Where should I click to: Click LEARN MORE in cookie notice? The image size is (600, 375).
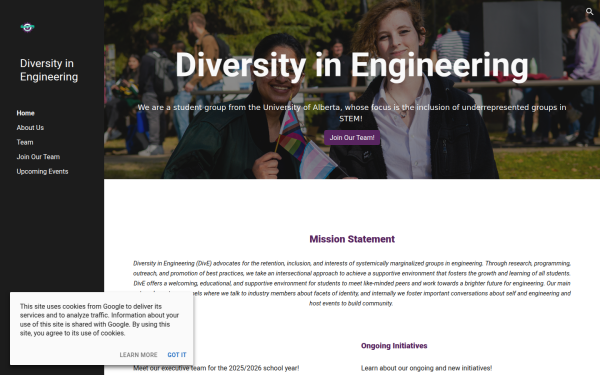point(139,355)
